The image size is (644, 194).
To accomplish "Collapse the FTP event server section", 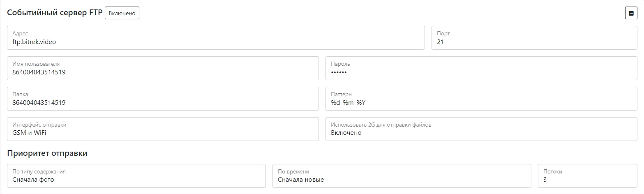I will click(631, 13).
